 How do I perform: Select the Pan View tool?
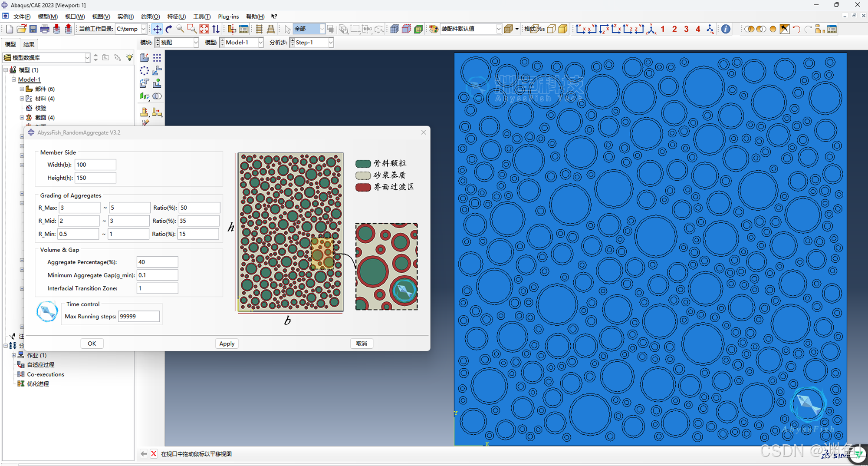pos(157,29)
